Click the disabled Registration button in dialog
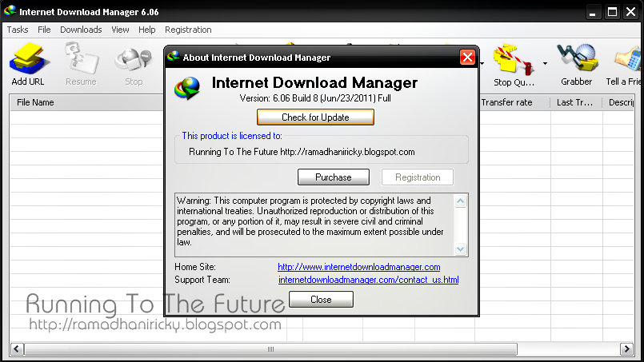 [418, 177]
